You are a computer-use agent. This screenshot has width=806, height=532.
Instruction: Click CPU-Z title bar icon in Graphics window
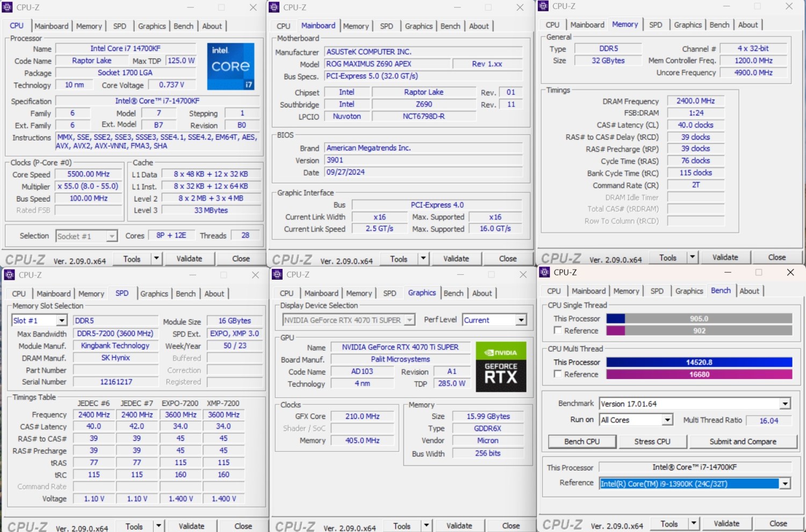click(277, 274)
